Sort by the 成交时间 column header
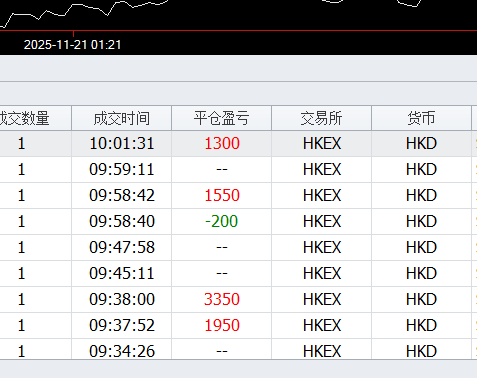 tap(122, 118)
